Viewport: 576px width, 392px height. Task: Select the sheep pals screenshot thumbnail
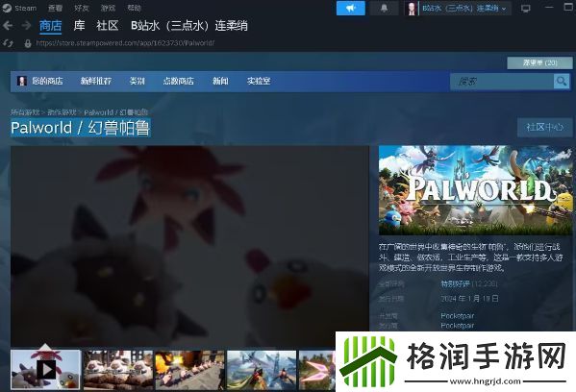(118, 370)
